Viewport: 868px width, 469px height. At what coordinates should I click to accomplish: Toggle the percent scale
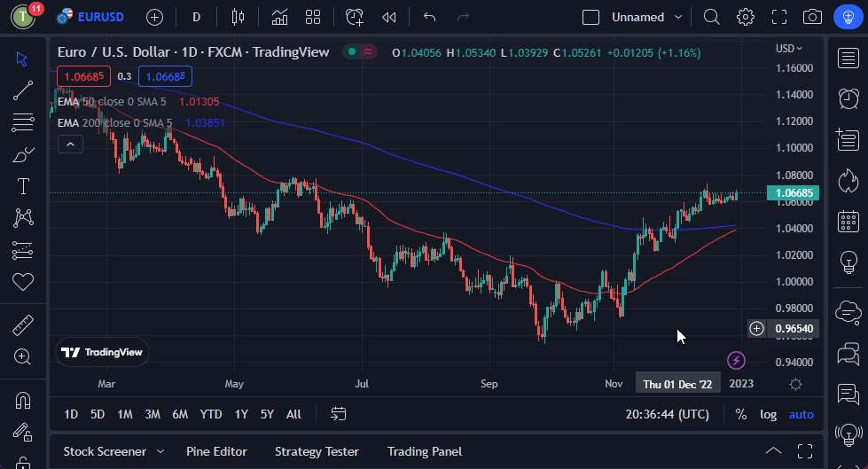(740, 414)
